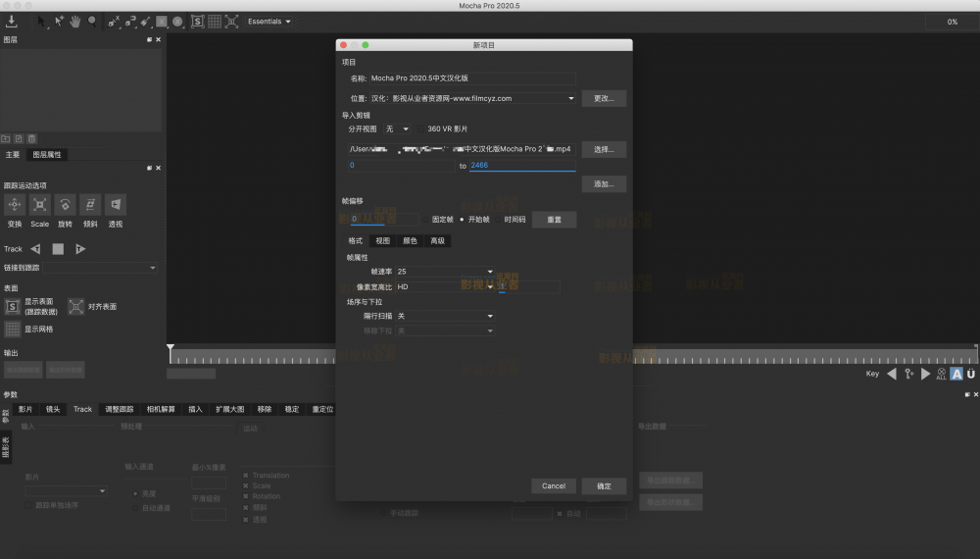Click project 名称 name input field
Image resolution: width=980 pixels, height=559 pixels.
coord(472,78)
